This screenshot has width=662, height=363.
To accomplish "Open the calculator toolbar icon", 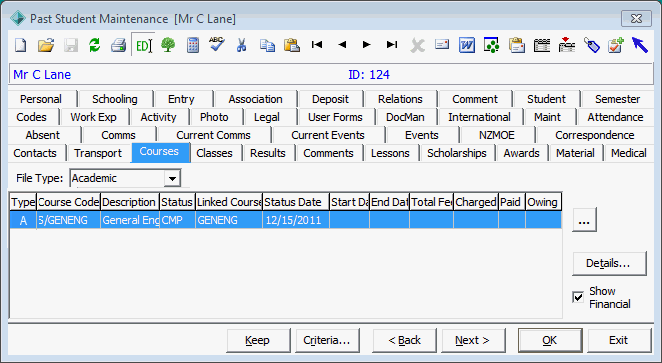I will coord(193,45).
